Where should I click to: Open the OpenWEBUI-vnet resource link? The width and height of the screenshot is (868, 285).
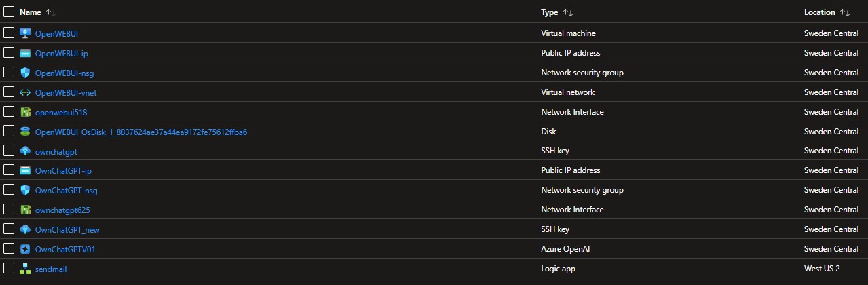click(x=61, y=92)
